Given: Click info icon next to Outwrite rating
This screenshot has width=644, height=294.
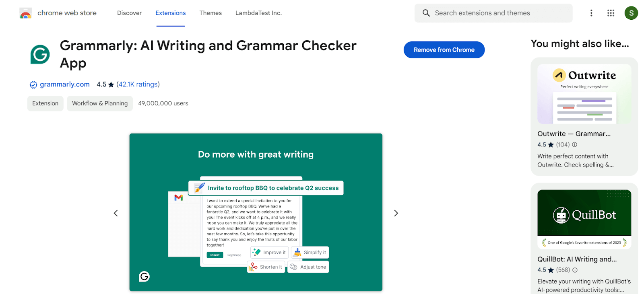Looking at the screenshot, I should click(x=575, y=144).
